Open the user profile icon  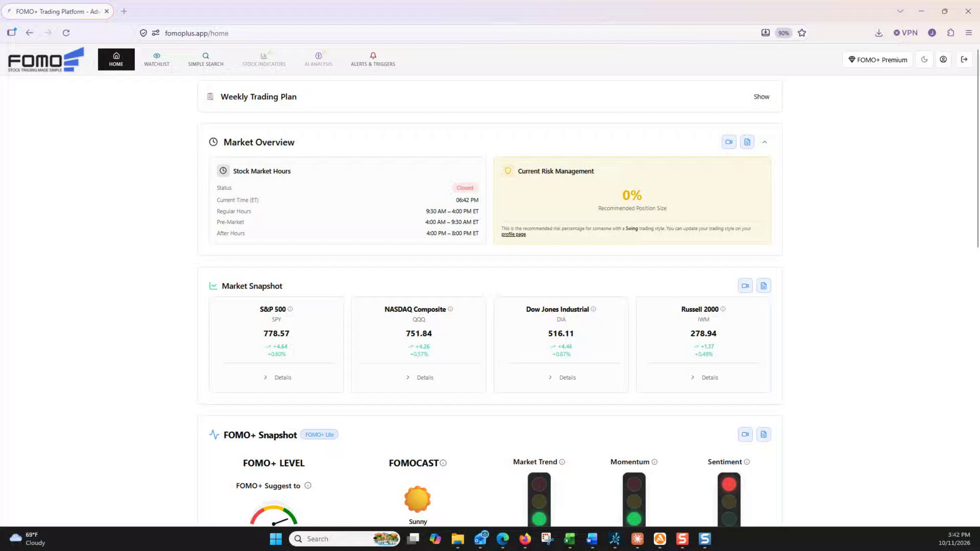[x=943, y=60]
